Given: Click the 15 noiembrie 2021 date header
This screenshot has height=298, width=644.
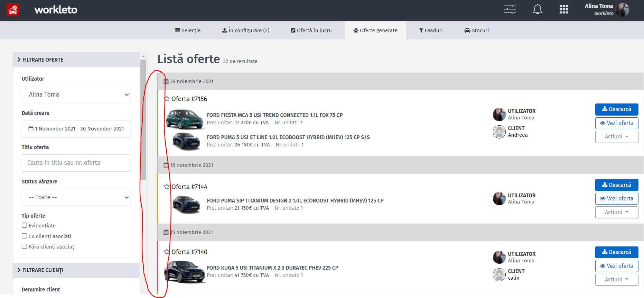Looking at the screenshot, I should point(401,232).
